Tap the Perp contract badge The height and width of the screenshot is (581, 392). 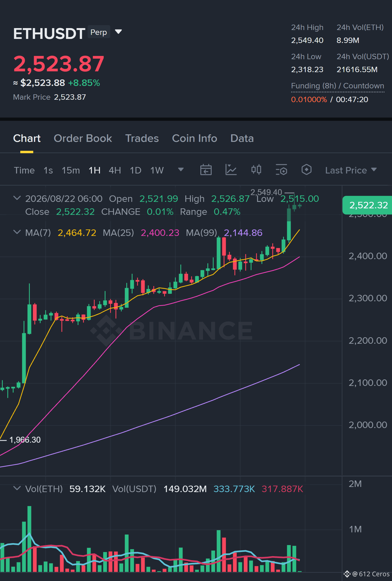pos(99,32)
